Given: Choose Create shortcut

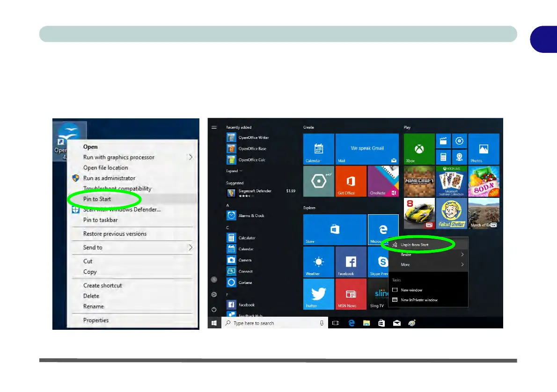Looking at the screenshot, I should (103, 285).
